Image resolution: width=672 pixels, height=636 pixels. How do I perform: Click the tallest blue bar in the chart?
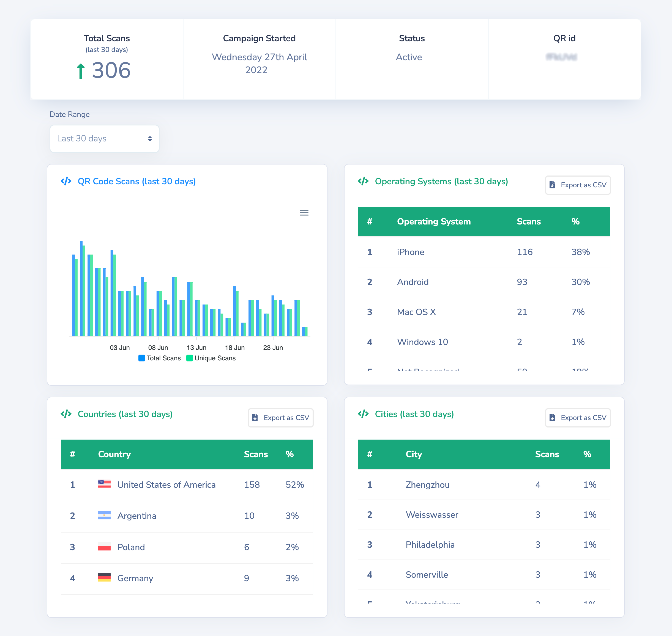81,289
